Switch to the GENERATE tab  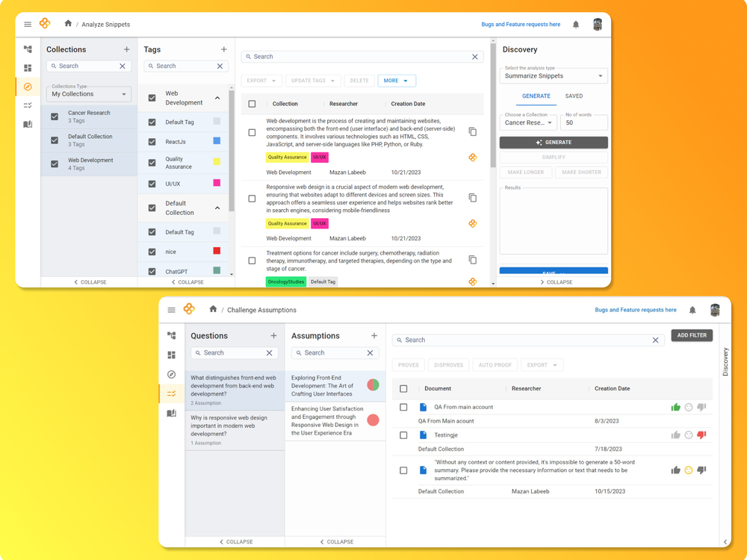click(x=536, y=96)
